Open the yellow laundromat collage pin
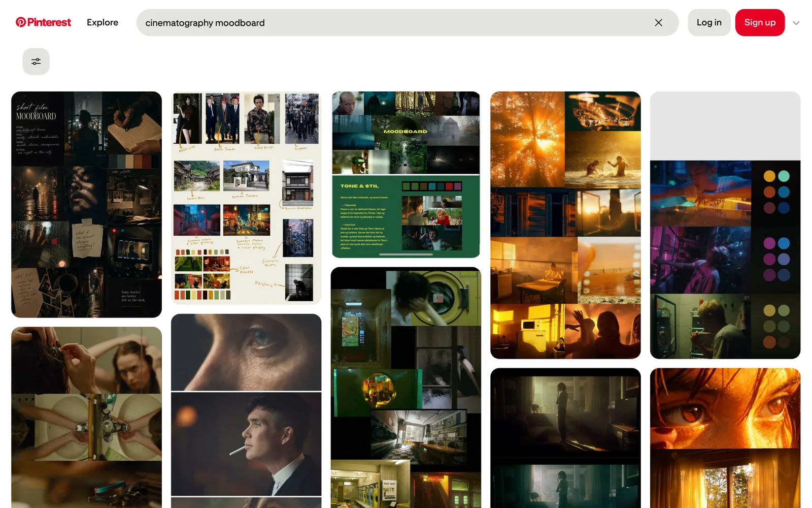The width and height of the screenshot is (812, 508). [406, 388]
